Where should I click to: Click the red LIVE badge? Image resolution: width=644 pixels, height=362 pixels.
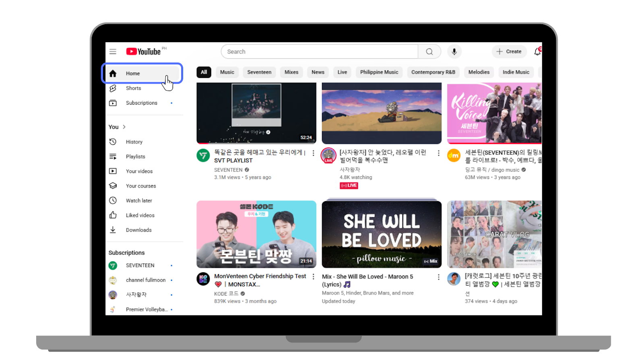[x=349, y=185]
